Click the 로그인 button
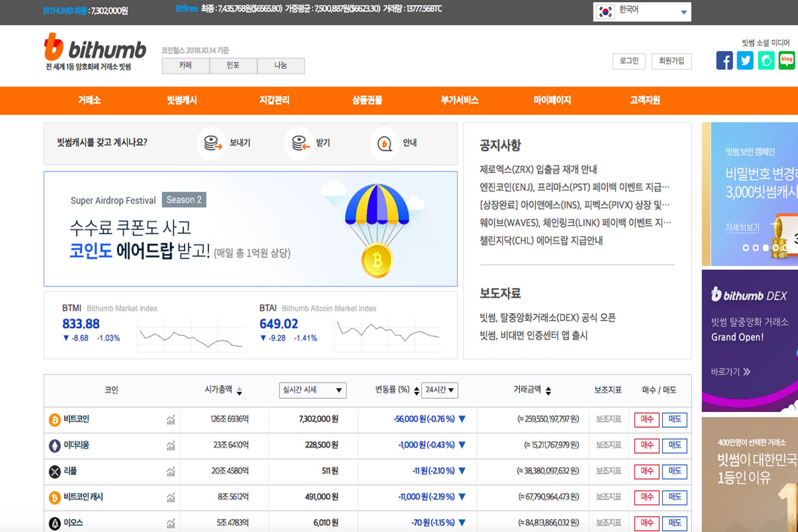This screenshot has width=798, height=532. click(x=629, y=61)
